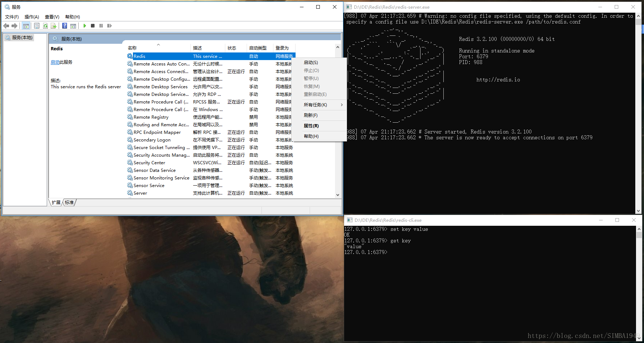
Task: Sort by the 描述 column header
Action: pos(208,48)
